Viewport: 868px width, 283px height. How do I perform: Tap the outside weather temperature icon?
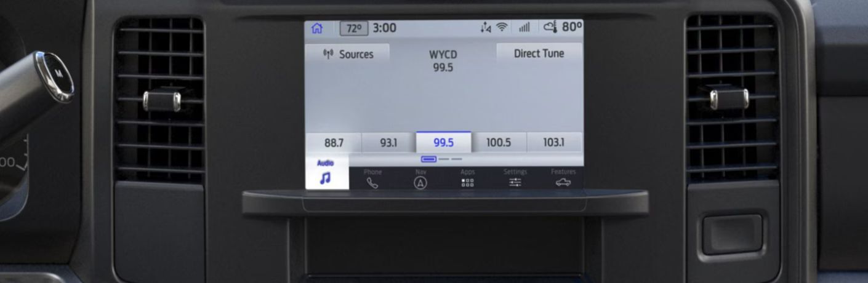click(550, 28)
